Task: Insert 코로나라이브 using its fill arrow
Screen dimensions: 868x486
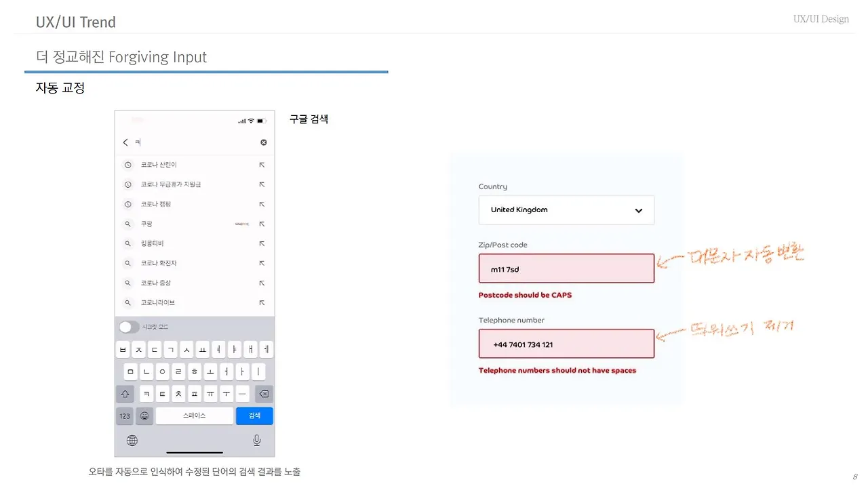Action: (262, 302)
